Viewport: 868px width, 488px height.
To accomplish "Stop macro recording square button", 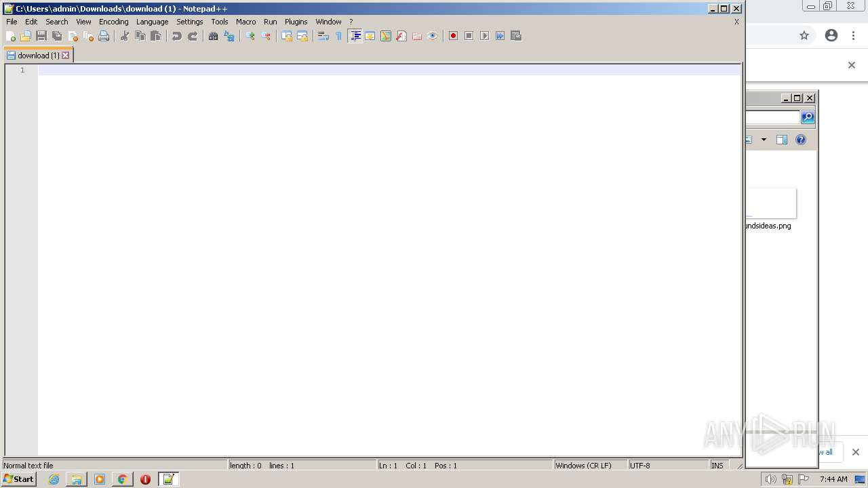I will pyautogui.click(x=469, y=36).
